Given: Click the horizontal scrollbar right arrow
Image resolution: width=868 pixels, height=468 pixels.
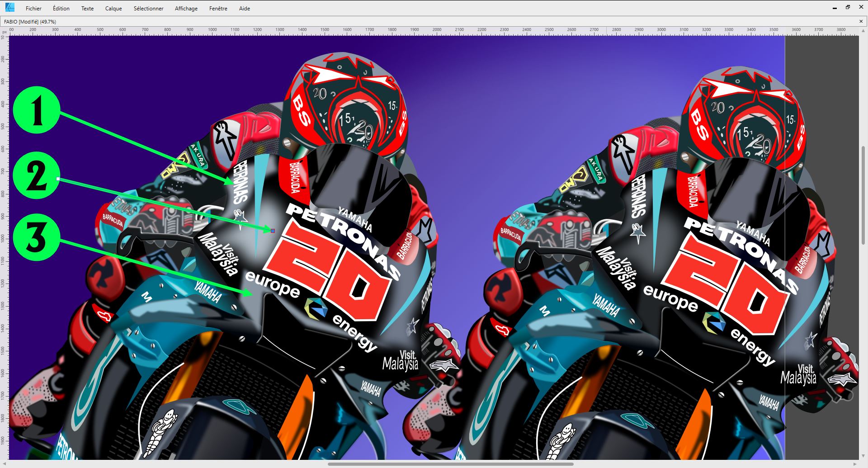Looking at the screenshot, I should tap(854, 464).
